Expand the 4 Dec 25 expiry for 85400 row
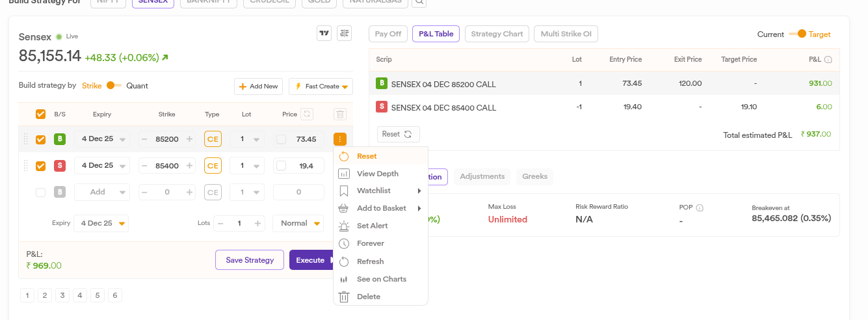This screenshot has height=320, width=868. click(x=101, y=166)
